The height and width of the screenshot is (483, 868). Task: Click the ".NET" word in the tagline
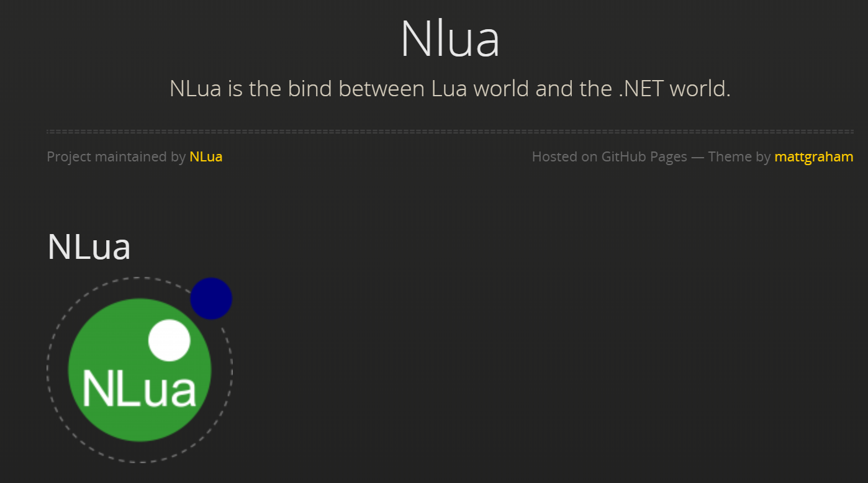tap(641, 89)
